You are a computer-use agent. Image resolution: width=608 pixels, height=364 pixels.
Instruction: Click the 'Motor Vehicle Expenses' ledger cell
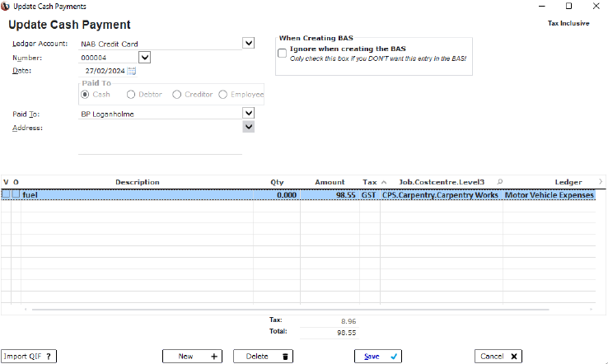tap(549, 194)
